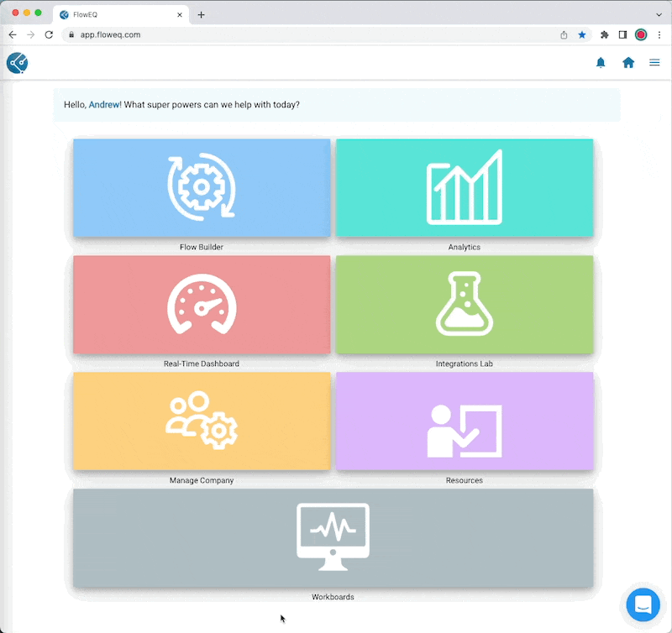View the Resources presentation tile
The width and height of the screenshot is (672, 633).
click(464, 421)
